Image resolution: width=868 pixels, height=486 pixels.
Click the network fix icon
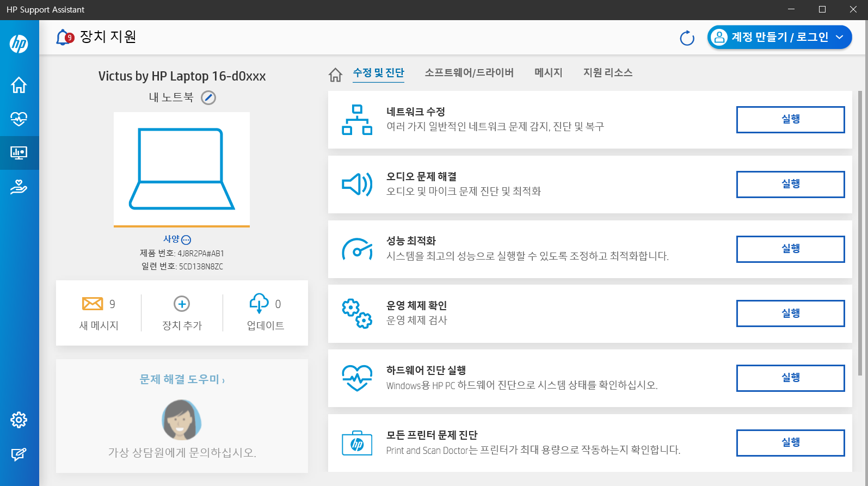point(357,120)
